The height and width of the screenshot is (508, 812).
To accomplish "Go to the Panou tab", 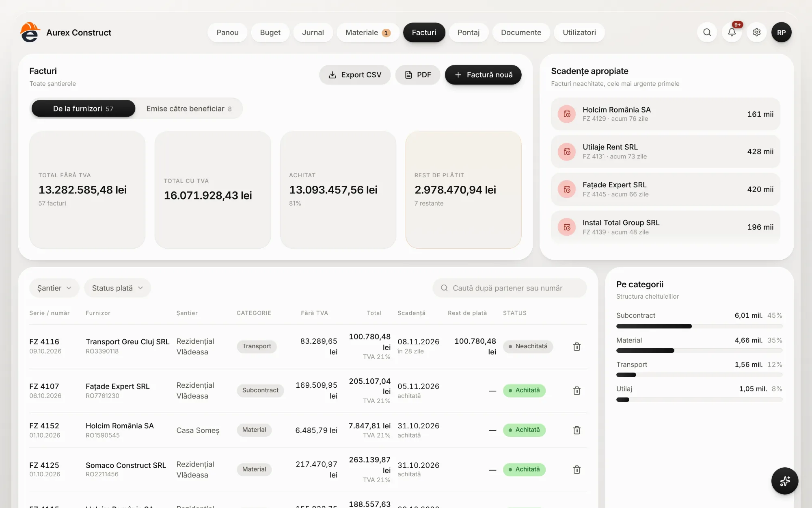I will click(227, 32).
